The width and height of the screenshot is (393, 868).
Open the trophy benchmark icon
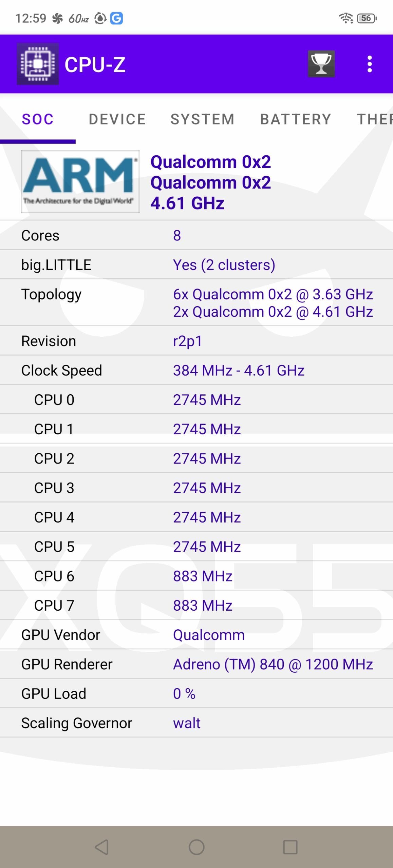(321, 64)
